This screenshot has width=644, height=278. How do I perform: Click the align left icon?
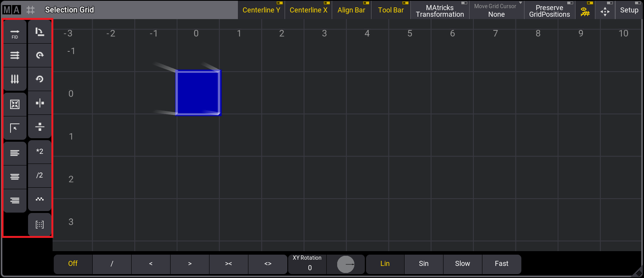point(15,153)
